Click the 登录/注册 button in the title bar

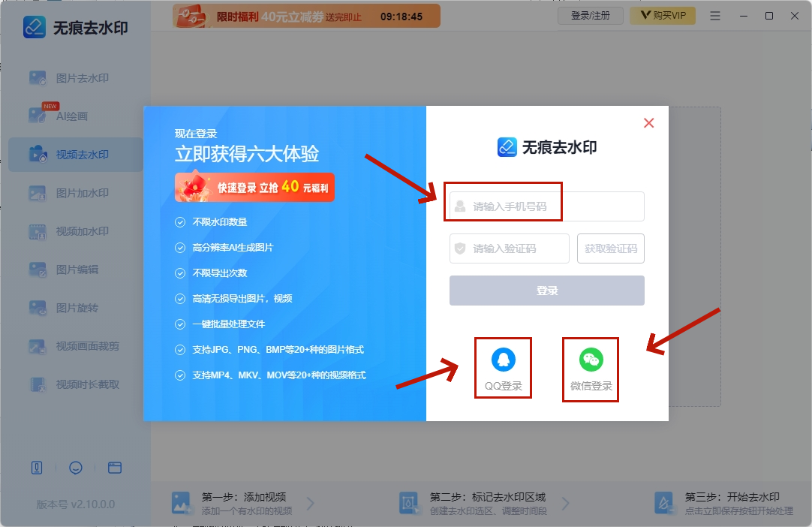point(591,16)
